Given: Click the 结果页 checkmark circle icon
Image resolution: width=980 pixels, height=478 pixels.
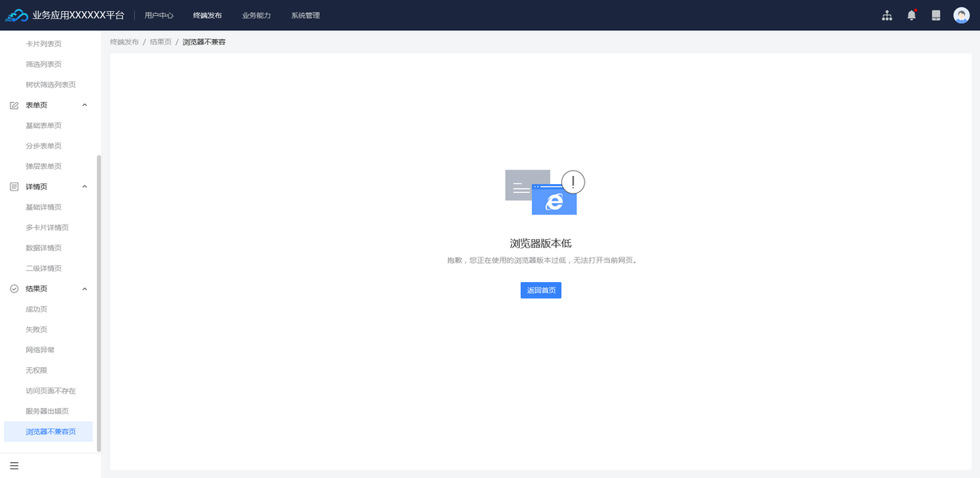Looking at the screenshot, I should click(14, 288).
